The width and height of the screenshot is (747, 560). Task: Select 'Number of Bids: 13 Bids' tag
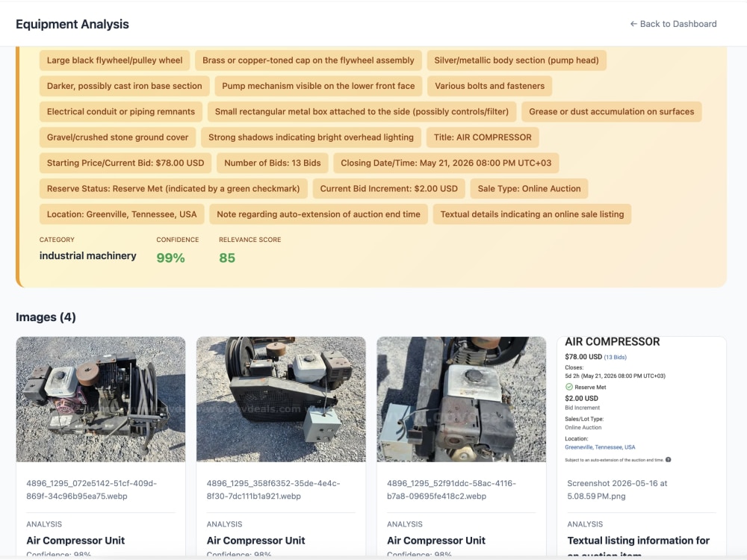(273, 164)
